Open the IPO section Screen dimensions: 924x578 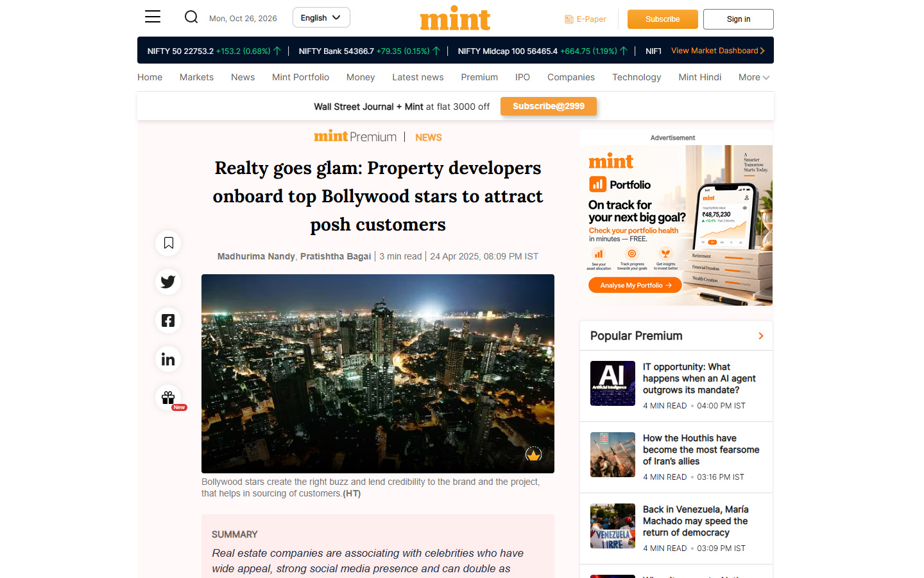(x=522, y=77)
